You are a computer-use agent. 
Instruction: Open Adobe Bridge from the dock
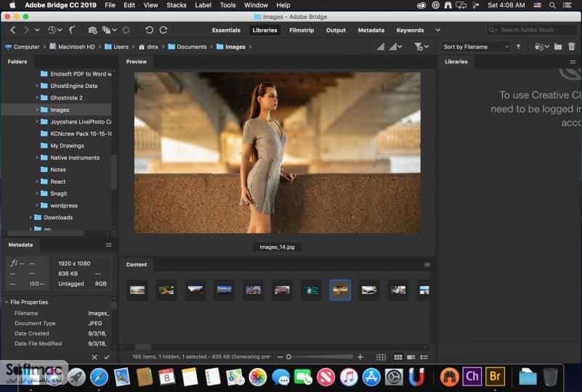tap(495, 377)
